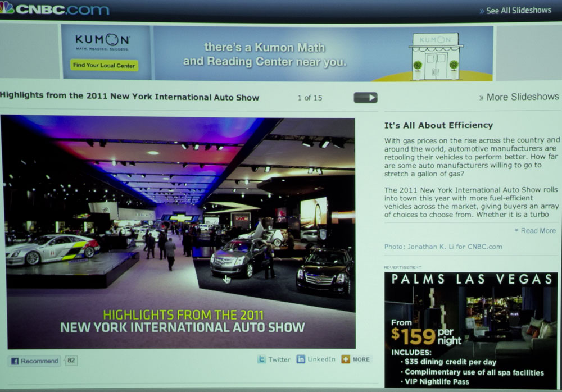Click the '1 of 15' slide counter
The width and height of the screenshot is (562, 392).
(x=310, y=98)
